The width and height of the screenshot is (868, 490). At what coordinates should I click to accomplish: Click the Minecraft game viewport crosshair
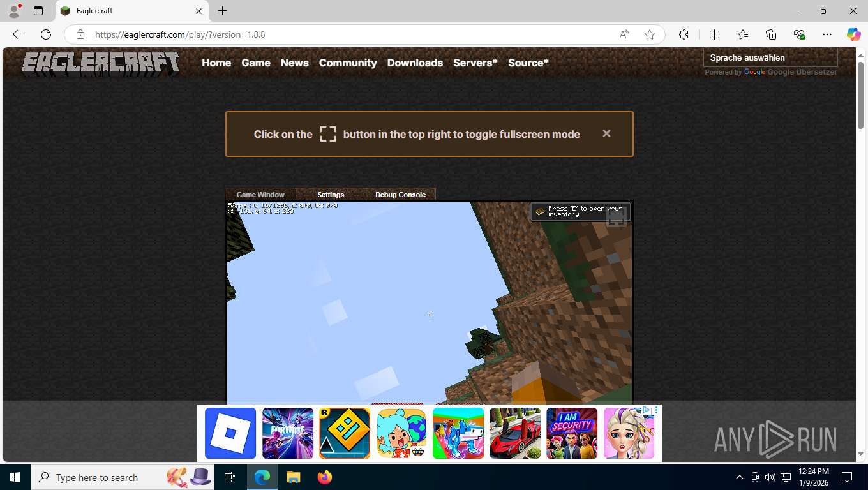(x=430, y=315)
